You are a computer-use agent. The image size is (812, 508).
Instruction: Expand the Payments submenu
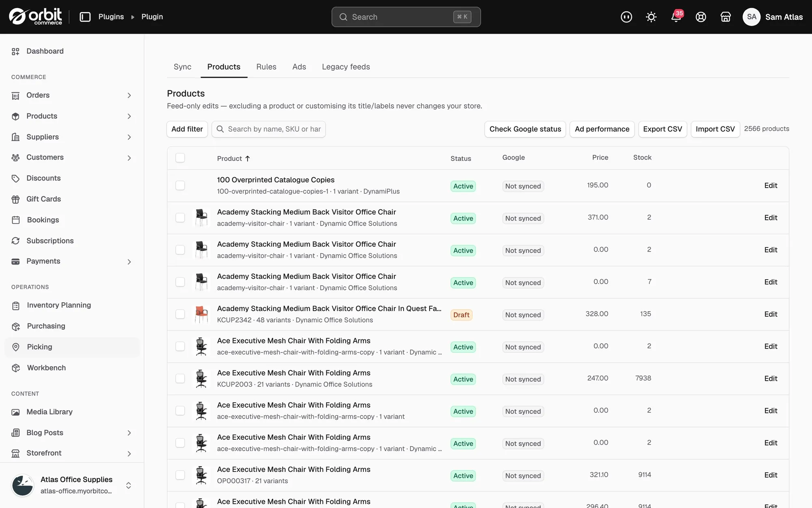pyautogui.click(x=129, y=262)
